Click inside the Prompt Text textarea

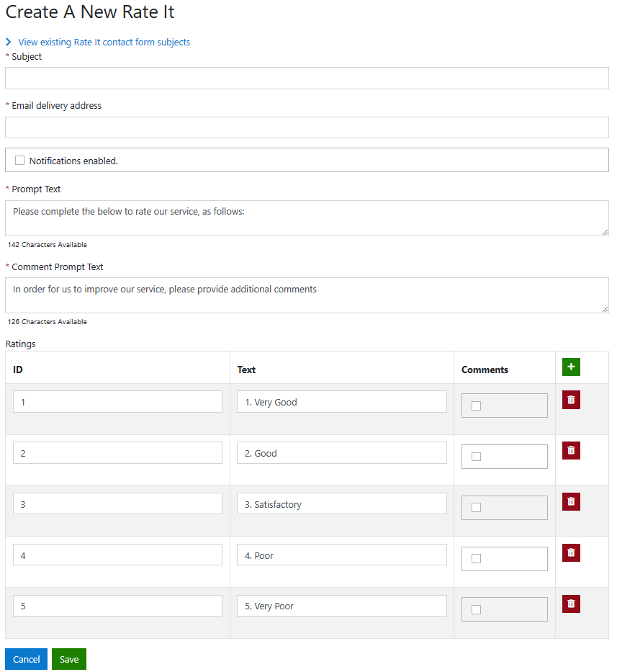click(x=307, y=218)
